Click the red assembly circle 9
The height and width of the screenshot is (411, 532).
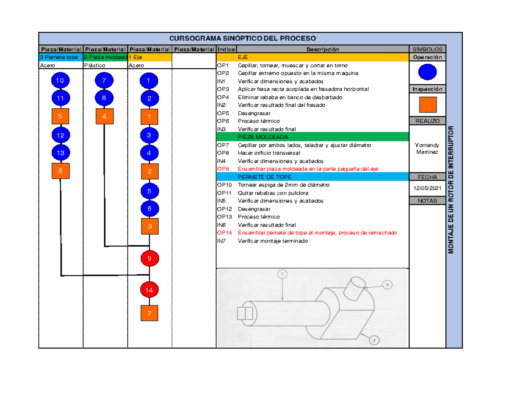pyautogui.click(x=149, y=258)
